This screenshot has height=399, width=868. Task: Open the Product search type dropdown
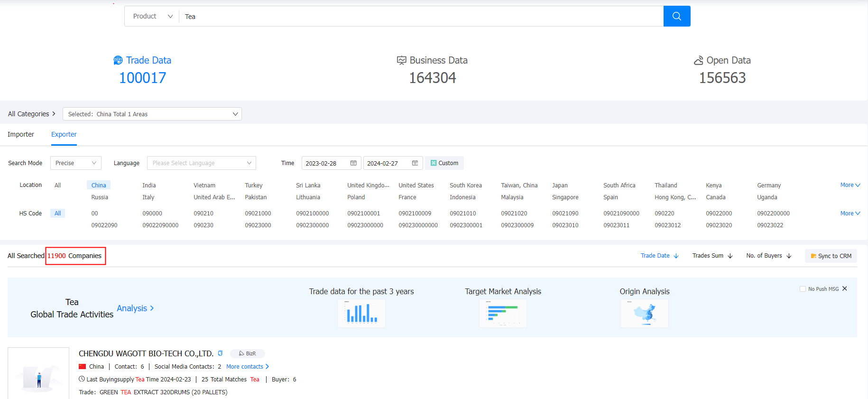point(152,16)
